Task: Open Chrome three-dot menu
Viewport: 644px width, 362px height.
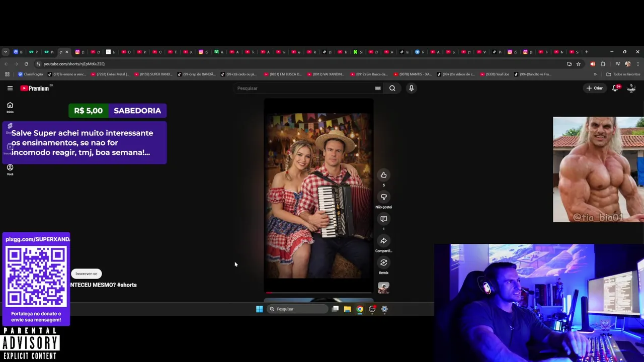Action: click(638, 64)
